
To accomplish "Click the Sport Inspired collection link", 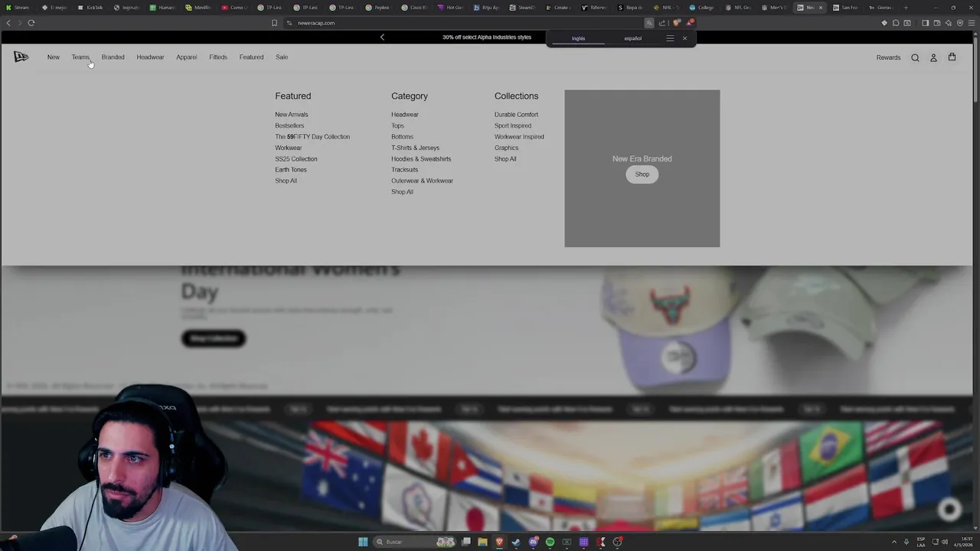I will 513,126.
